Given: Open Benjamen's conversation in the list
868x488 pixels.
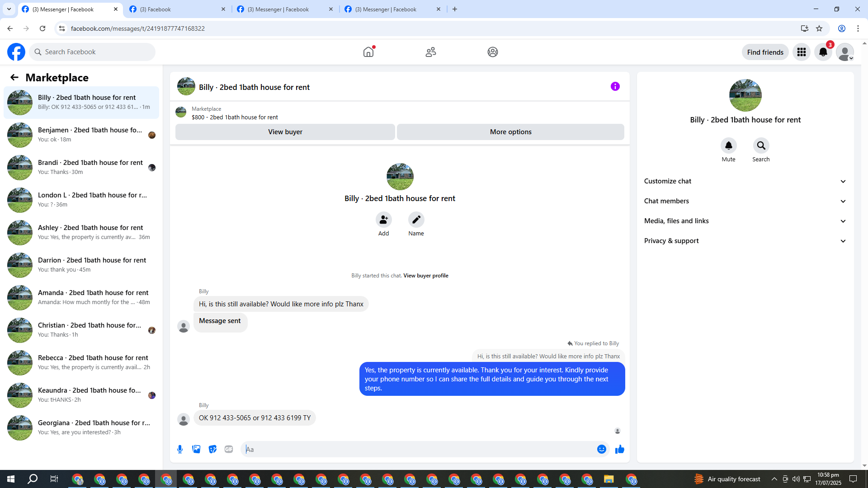Looking at the screenshot, I should coord(81,135).
